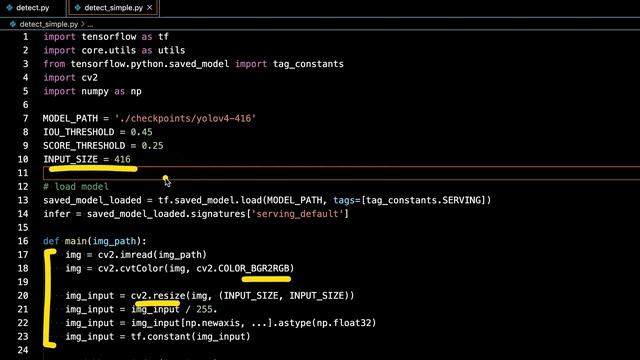Click 'tf.constant' on line 23

(161, 336)
